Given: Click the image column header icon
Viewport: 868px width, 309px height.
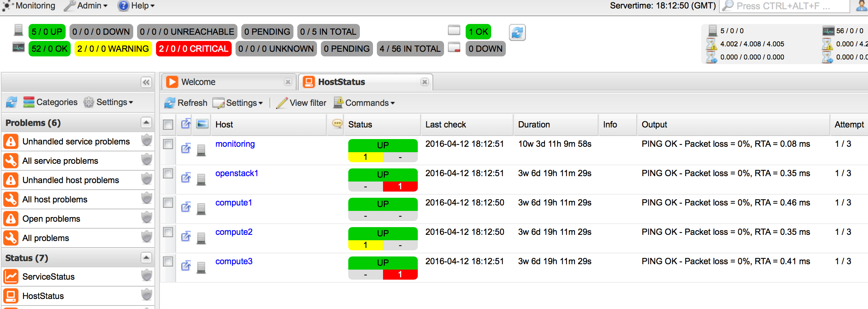Looking at the screenshot, I should [x=202, y=124].
